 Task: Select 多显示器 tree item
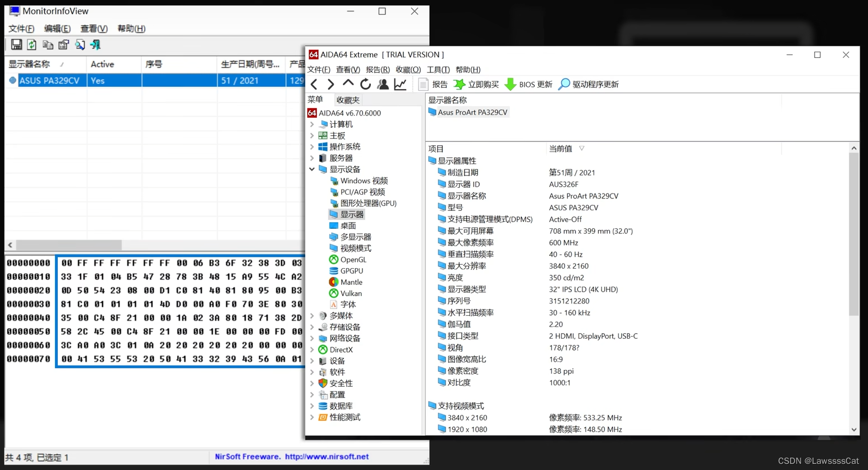[350, 237]
